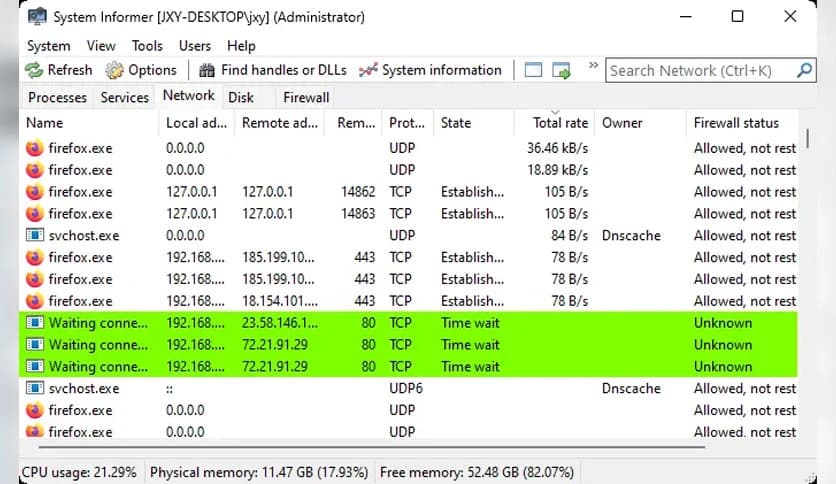Select the Network tab
Image resolution: width=836 pixels, height=484 pixels.
coord(189,96)
